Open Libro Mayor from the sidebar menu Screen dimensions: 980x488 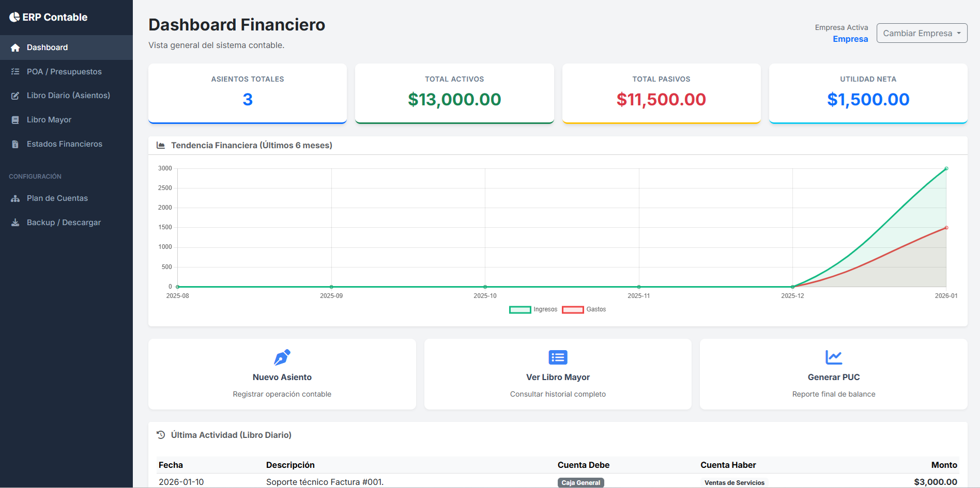[x=49, y=120]
